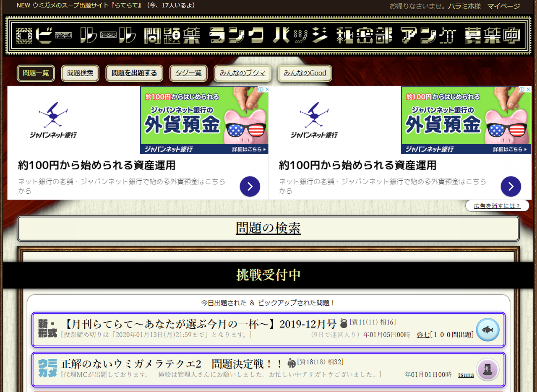Click the ハラミホ様 username
This screenshot has height=392, width=537.
(464, 6)
